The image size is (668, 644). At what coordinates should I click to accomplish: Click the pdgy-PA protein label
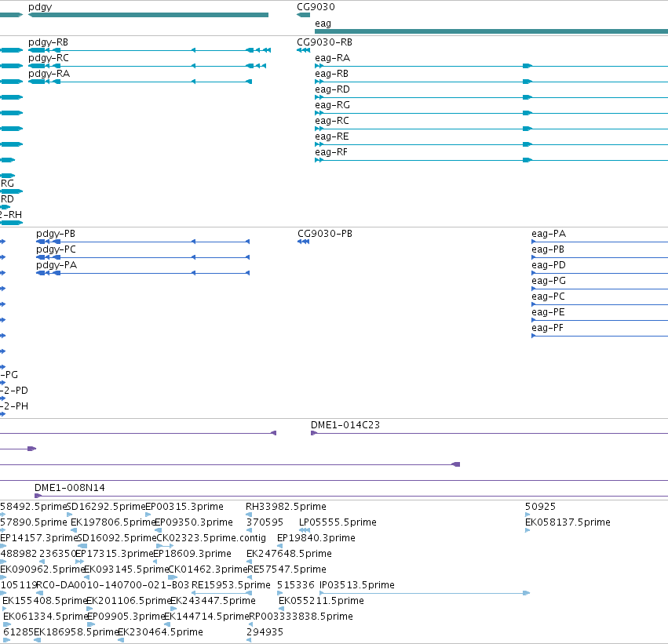57,265
